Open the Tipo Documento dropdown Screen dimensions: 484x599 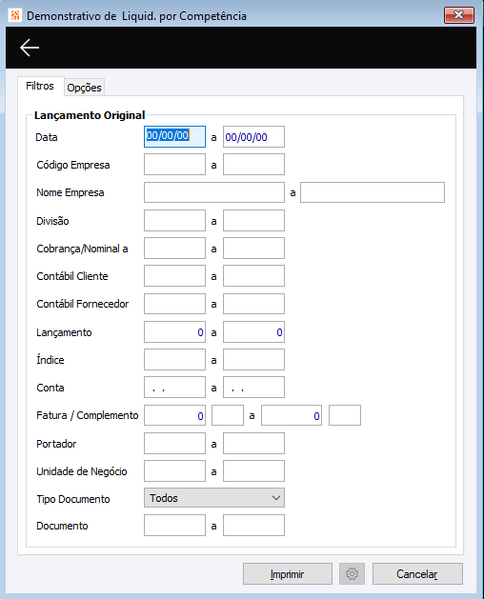coord(214,498)
